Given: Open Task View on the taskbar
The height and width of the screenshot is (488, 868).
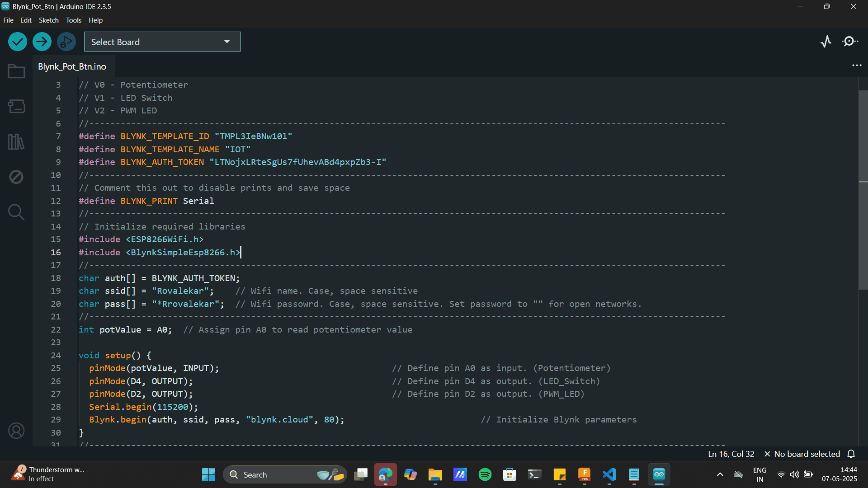Looking at the screenshot, I should (361, 474).
